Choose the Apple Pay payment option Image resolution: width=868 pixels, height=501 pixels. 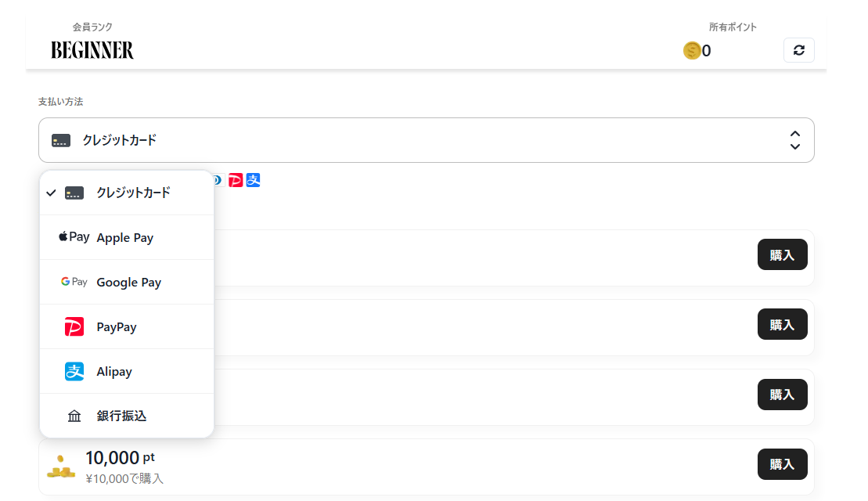tap(126, 238)
